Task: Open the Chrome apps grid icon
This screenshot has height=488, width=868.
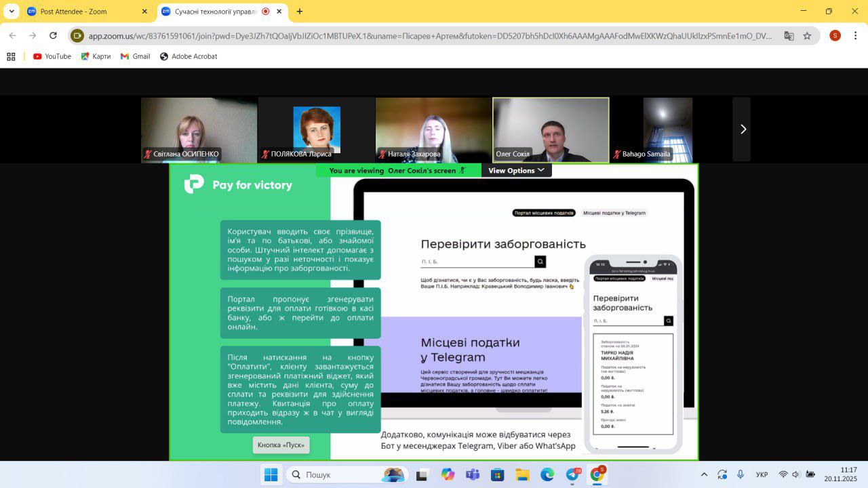Action: pyautogui.click(x=11, y=56)
